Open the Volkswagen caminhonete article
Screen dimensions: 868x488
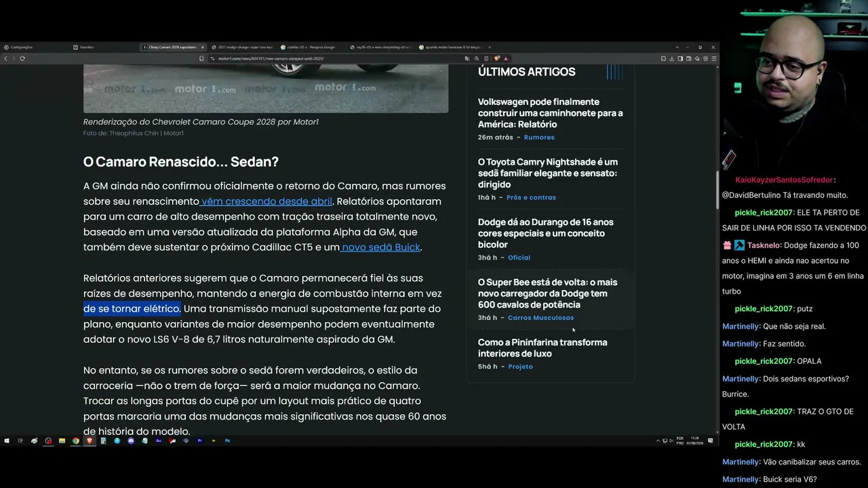pyautogui.click(x=550, y=113)
